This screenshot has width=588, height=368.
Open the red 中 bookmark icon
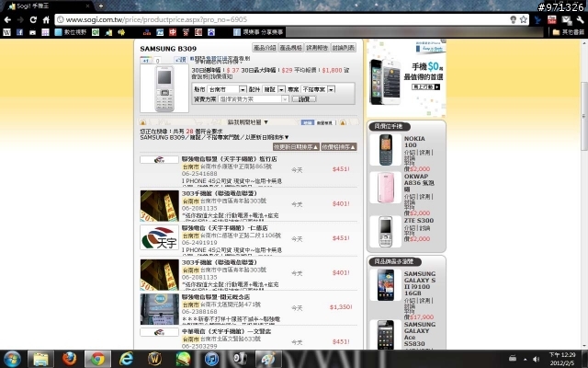pyautogui.click(x=173, y=32)
